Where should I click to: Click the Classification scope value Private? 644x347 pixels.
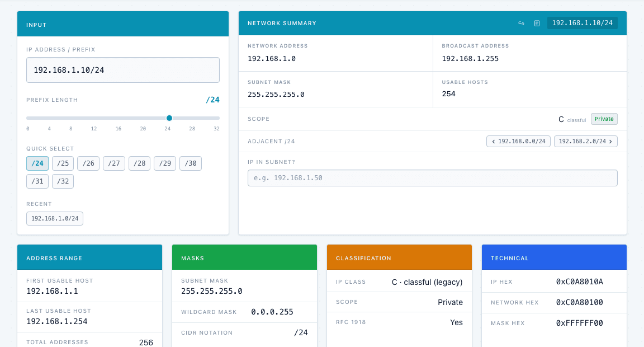point(450,302)
